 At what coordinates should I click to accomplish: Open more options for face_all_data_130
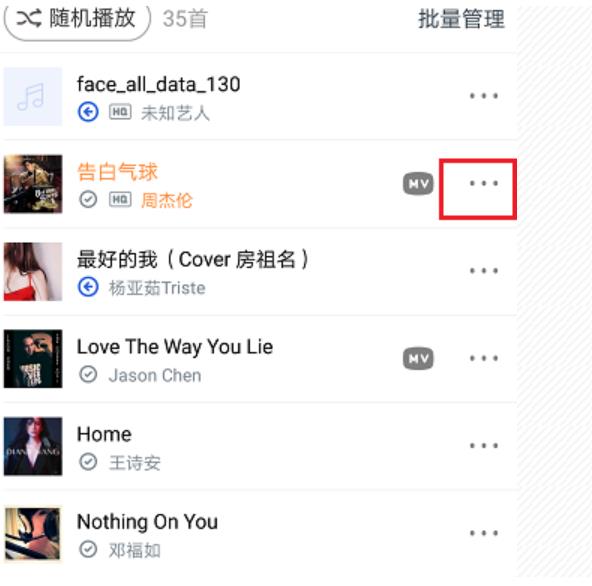point(484,96)
